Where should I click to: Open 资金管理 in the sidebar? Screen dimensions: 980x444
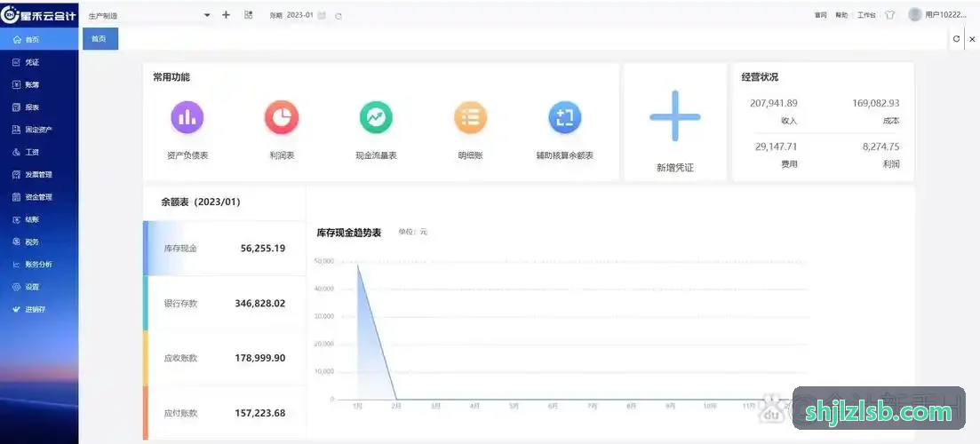pyautogui.click(x=39, y=197)
